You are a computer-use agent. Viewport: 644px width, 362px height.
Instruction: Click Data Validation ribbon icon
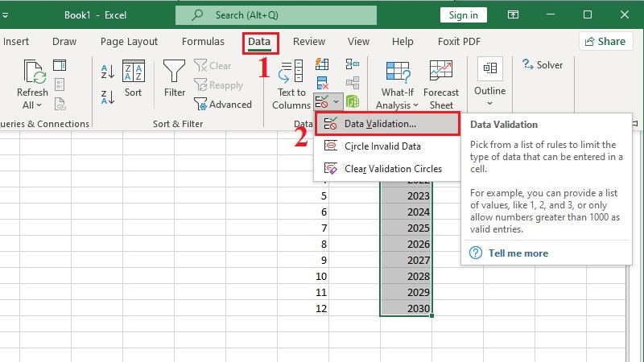coord(321,101)
